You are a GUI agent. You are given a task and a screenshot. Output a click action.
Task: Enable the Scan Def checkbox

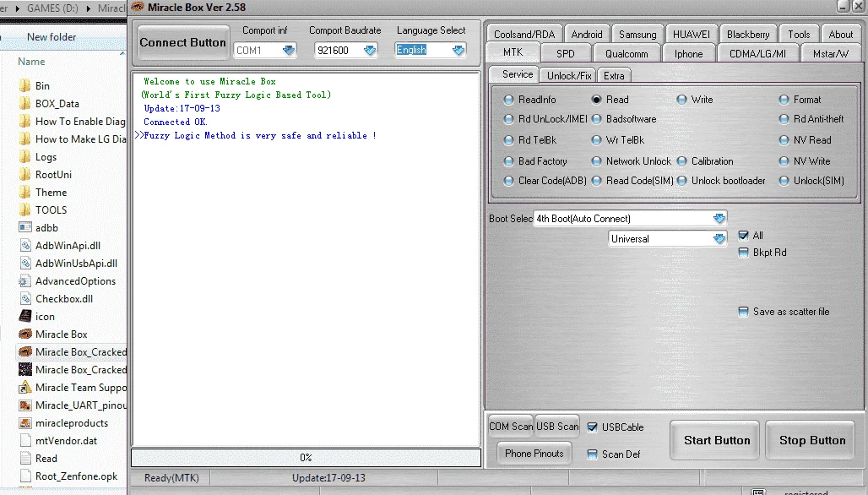click(593, 454)
